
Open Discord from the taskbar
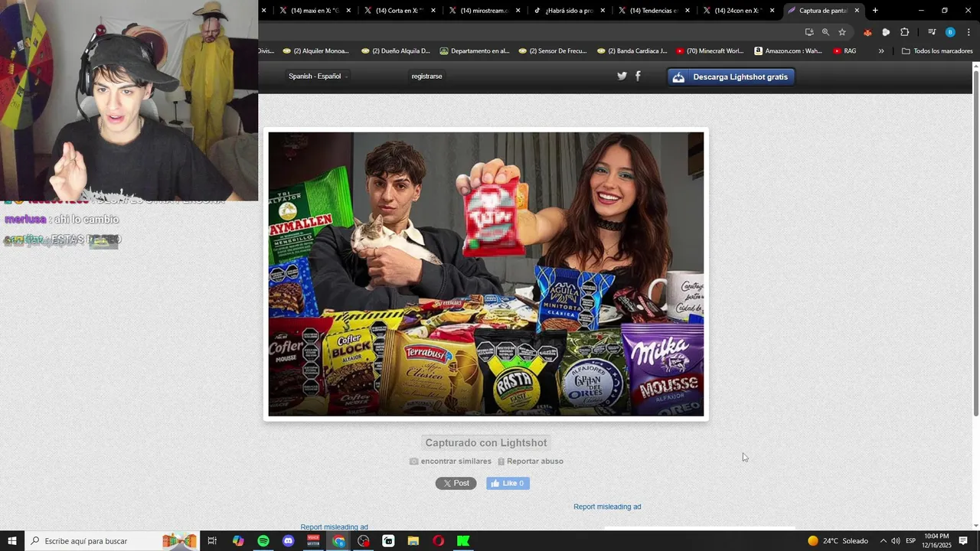(x=288, y=541)
